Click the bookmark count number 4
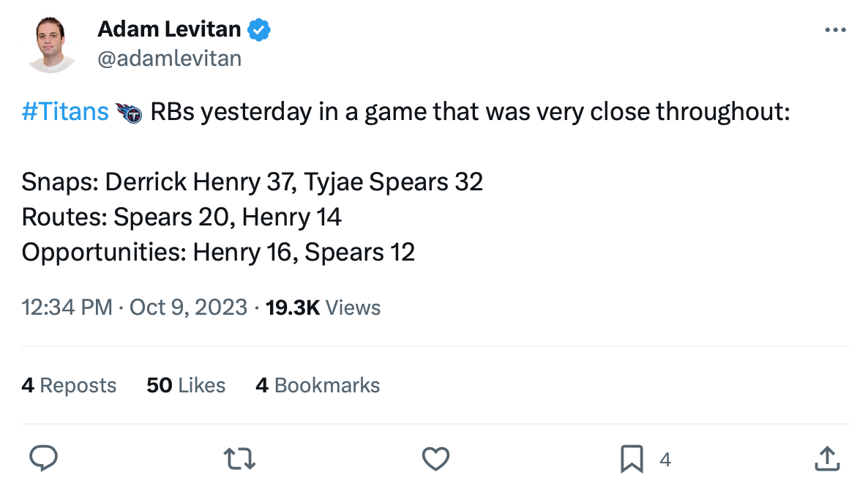This screenshot has width=868, height=489. point(665,460)
